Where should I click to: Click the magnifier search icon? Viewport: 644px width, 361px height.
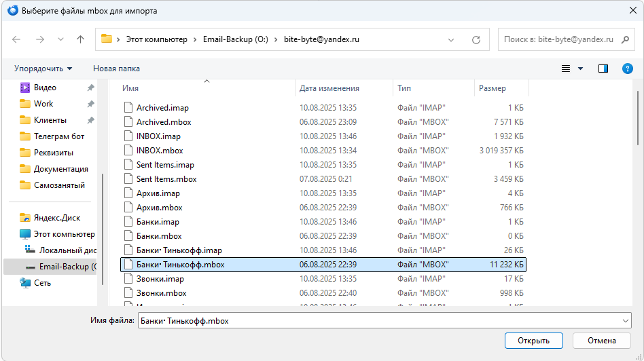(x=625, y=39)
